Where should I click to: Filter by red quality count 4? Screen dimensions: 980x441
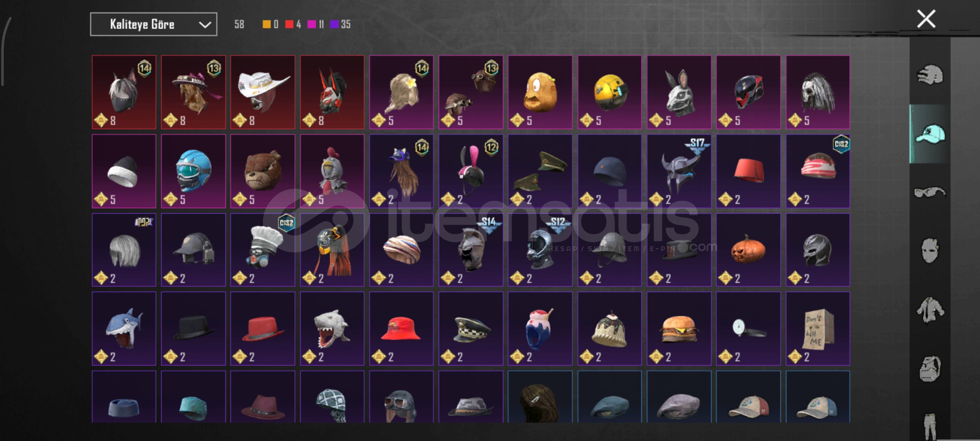pyautogui.click(x=293, y=24)
